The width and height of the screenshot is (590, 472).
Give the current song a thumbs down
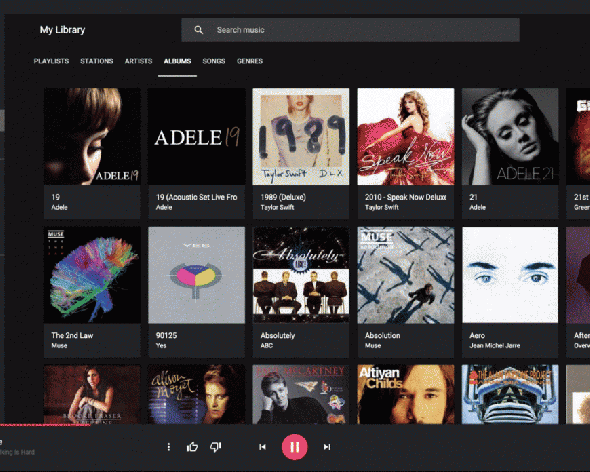pyautogui.click(x=216, y=447)
